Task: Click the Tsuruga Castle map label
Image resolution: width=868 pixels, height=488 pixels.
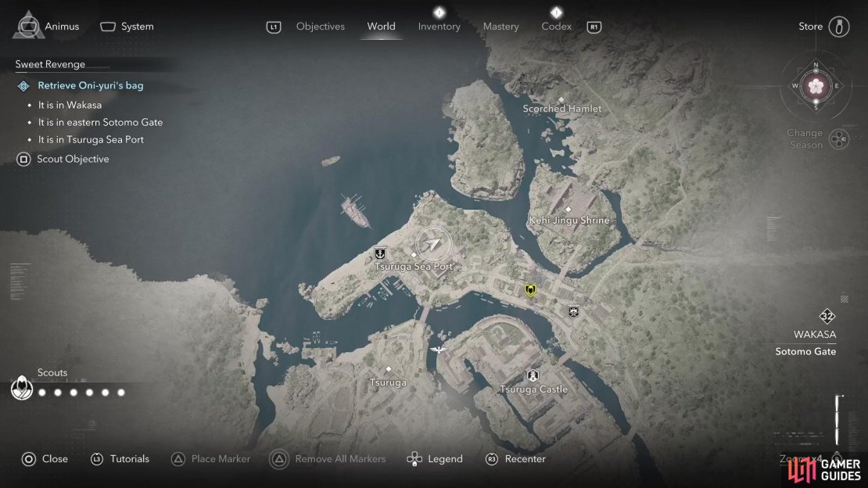Action: [533, 389]
